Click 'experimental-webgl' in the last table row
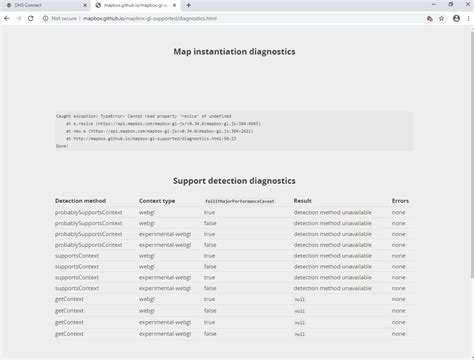The image size is (474, 360). coord(165,334)
